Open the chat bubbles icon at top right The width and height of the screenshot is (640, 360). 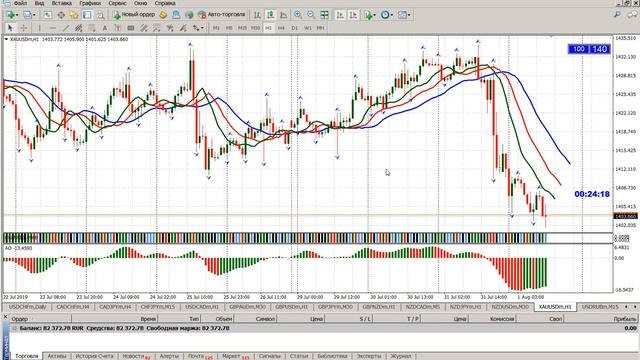[632, 15]
